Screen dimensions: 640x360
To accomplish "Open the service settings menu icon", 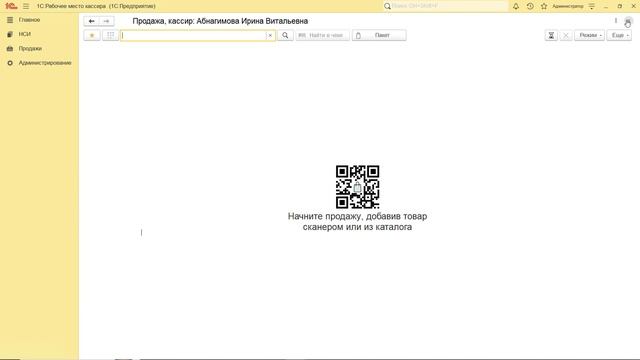I will (x=592, y=6).
